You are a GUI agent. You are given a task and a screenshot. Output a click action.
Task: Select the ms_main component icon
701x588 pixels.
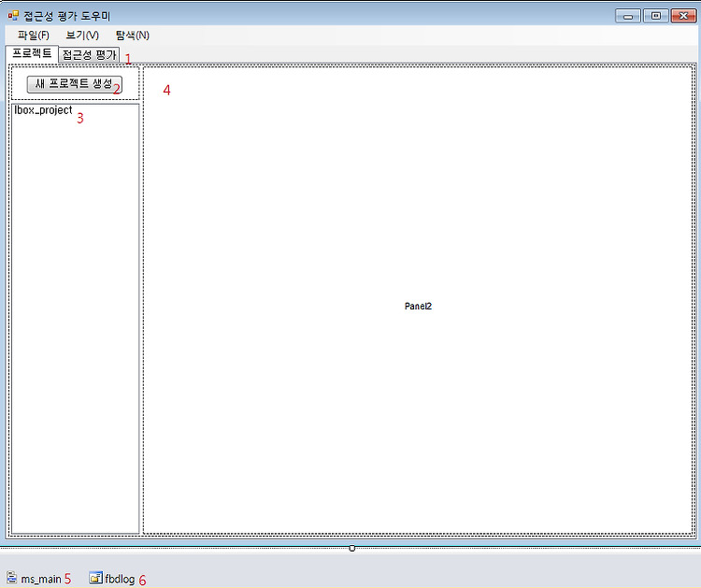[12, 578]
